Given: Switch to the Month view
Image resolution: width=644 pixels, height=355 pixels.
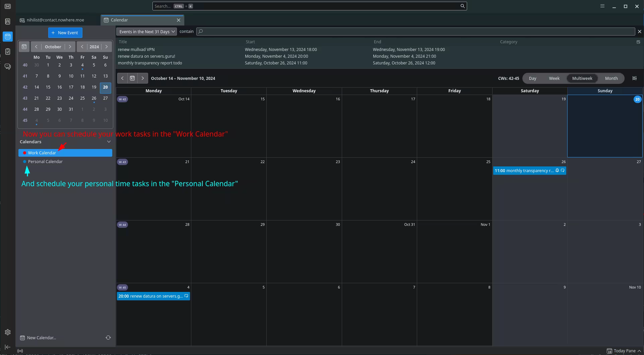Looking at the screenshot, I should click(x=611, y=78).
